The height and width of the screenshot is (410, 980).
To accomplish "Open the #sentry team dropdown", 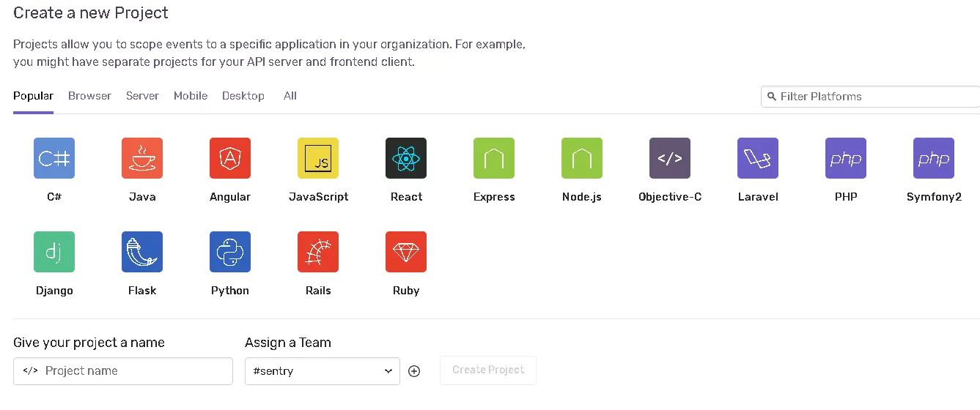I will 323,371.
